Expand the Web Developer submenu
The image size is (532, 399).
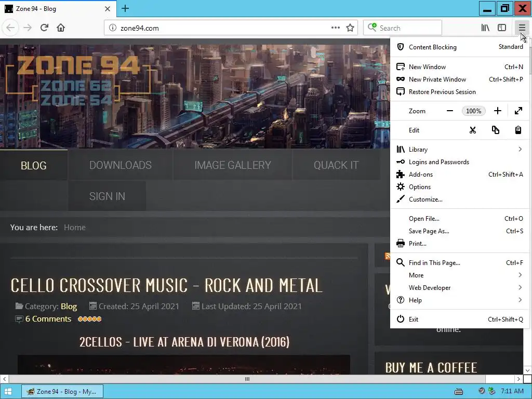460,288
